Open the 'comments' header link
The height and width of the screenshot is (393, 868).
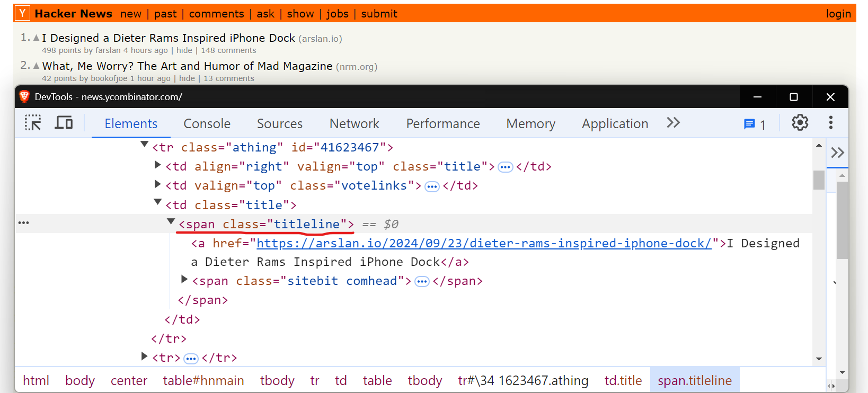pos(217,14)
